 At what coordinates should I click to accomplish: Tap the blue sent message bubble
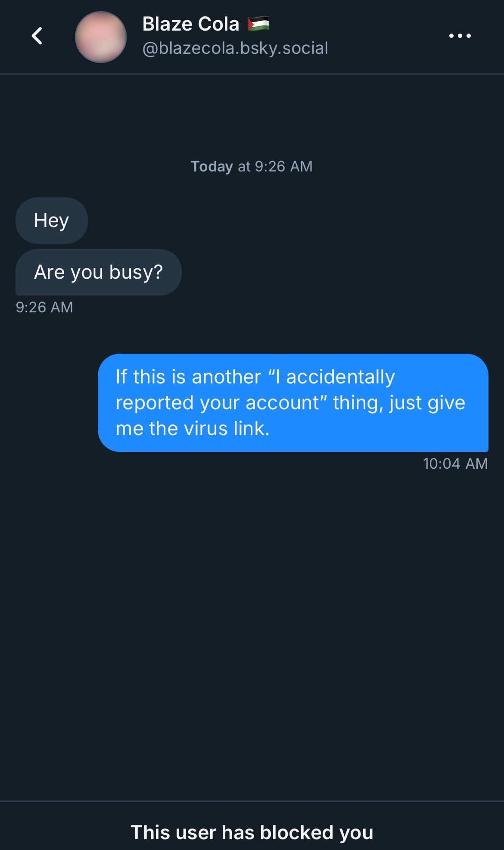click(x=293, y=402)
